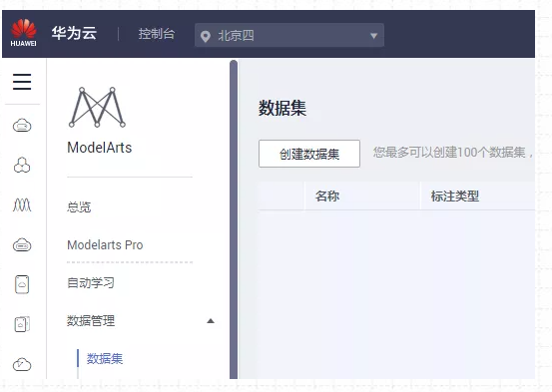Screen dimensions: 552x392
Task: Click the three-circle cluster sidebar icon
Action: [x=22, y=165]
